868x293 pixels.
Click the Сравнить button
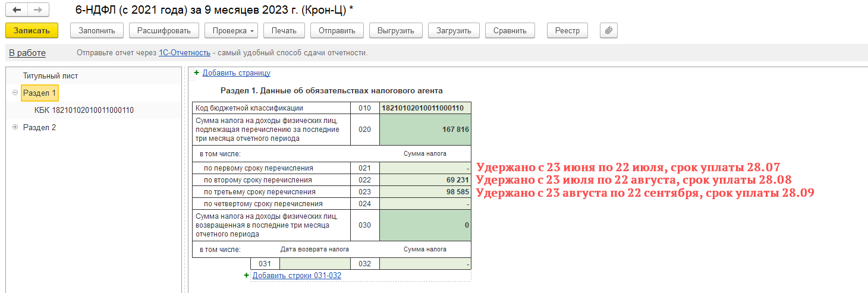tap(510, 30)
